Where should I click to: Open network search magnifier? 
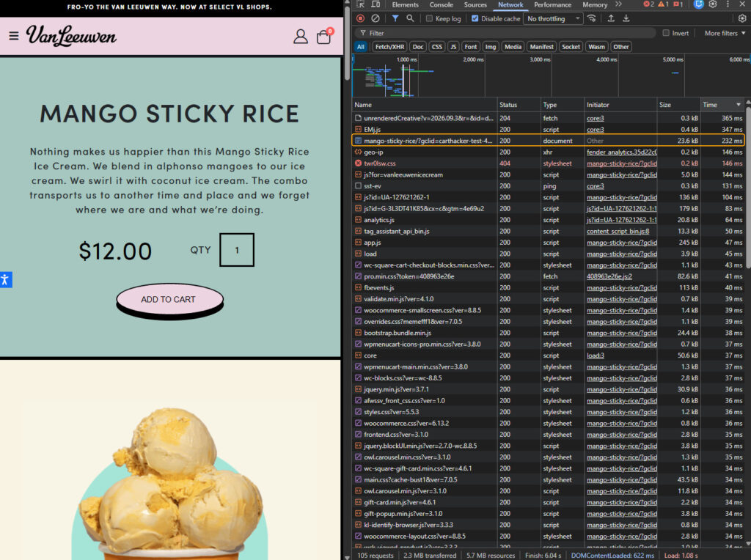tap(410, 18)
